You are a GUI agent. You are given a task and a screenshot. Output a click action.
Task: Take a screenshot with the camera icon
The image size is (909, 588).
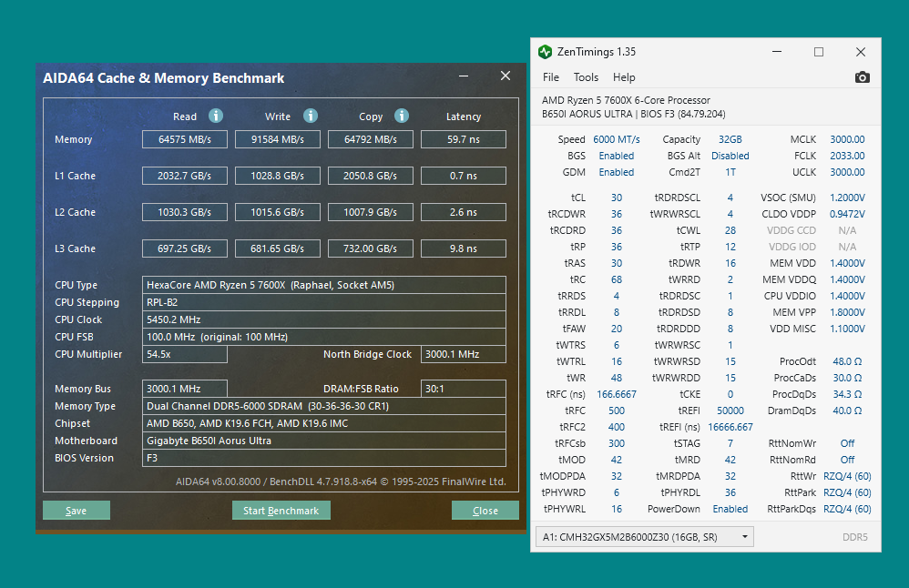tap(862, 77)
